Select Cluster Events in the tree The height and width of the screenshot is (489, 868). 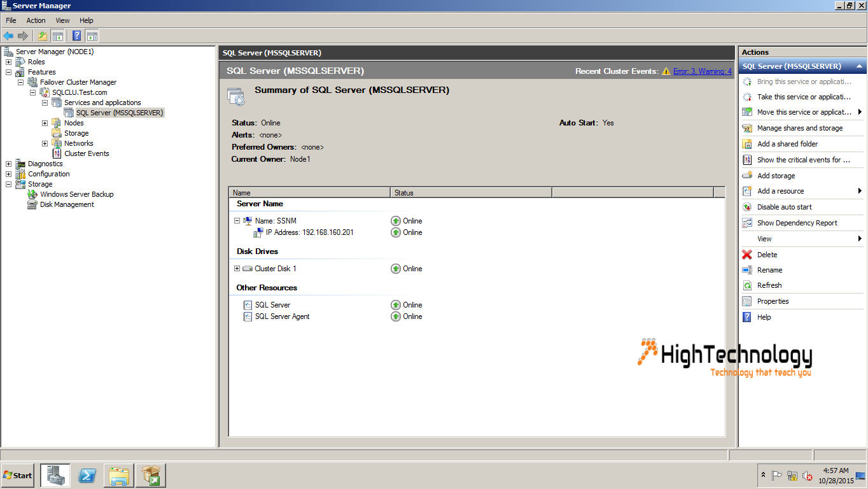(x=87, y=153)
